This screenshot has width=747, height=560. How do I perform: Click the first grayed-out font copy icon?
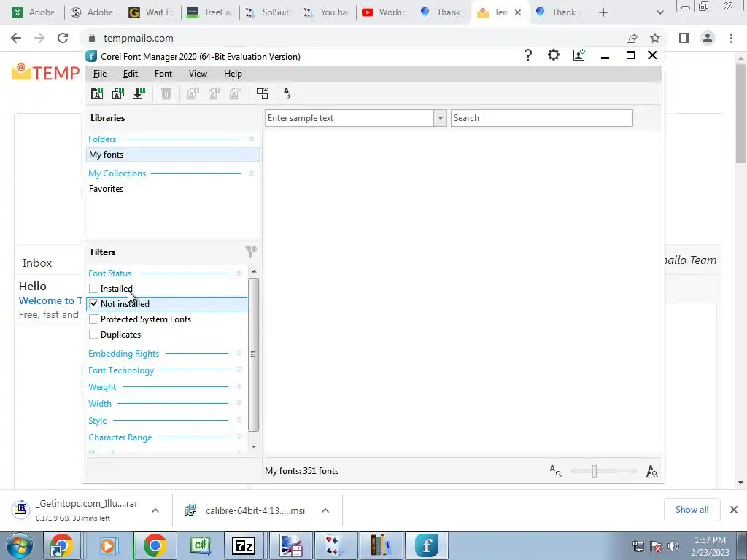coord(193,93)
